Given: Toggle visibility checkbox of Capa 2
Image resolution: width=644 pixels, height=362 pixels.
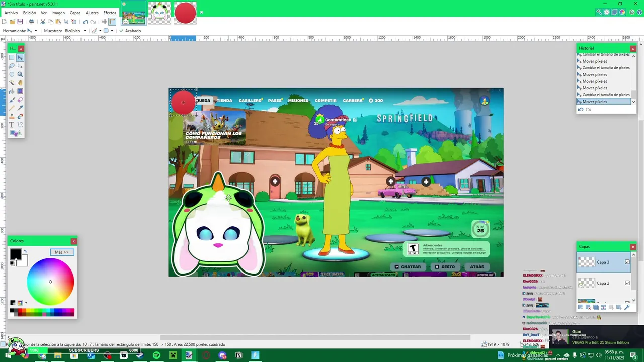Looking at the screenshot, I should coord(627,283).
